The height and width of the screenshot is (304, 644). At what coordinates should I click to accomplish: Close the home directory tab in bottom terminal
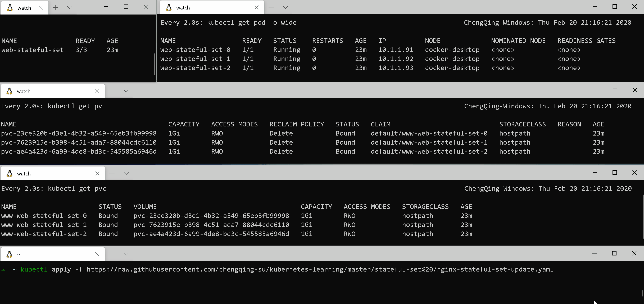point(97,254)
